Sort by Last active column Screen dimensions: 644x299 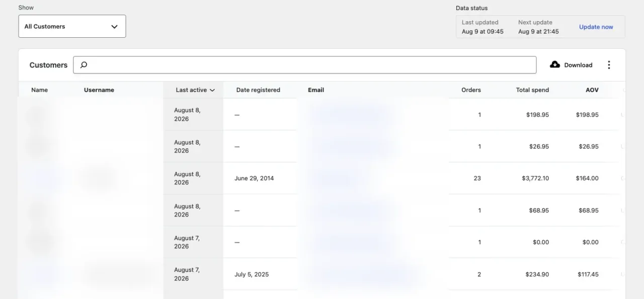[x=195, y=90]
